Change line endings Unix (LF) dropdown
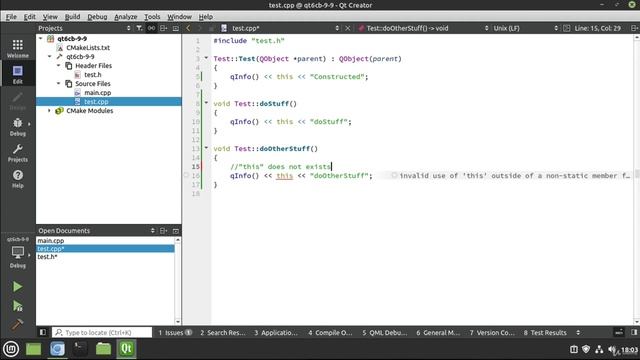The image size is (640, 360). pyautogui.click(x=525, y=28)
